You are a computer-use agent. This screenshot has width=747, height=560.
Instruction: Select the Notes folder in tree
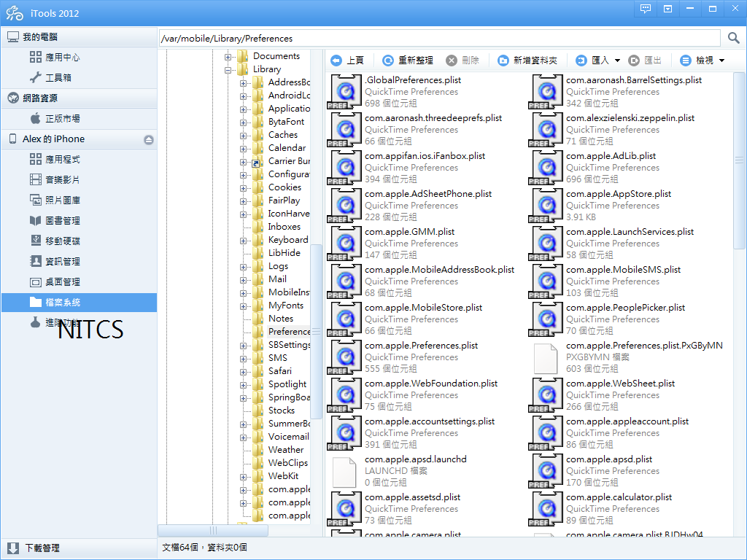point(281,319)
